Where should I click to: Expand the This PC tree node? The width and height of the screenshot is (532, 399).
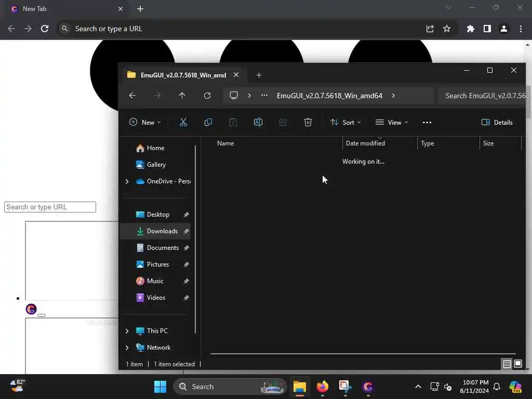pyautogui.click(x=127, y=331)
